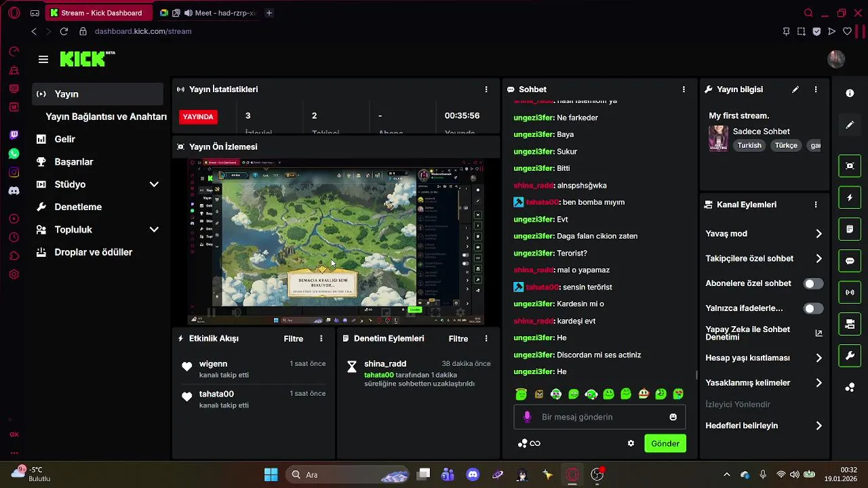
Task: Open Filtre in Etkinlik Akışı
Action: point(294,339)
